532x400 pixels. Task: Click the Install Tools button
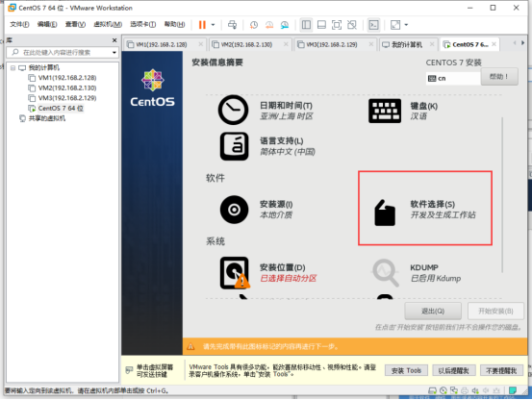tap(406, 370)
